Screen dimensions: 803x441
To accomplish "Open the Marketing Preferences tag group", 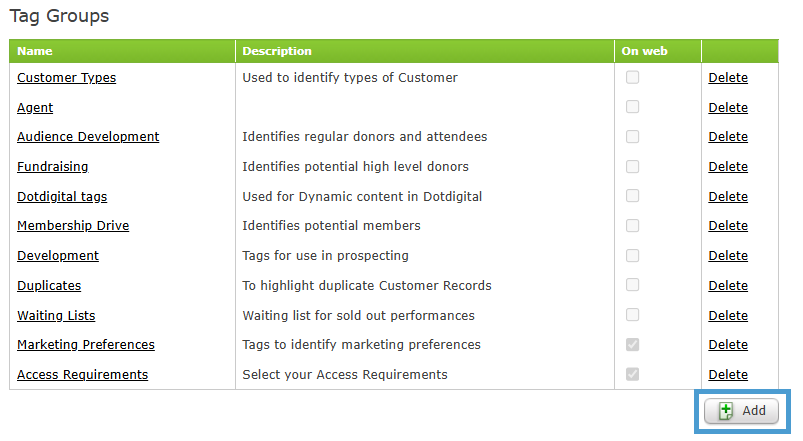I will [86, 345].
